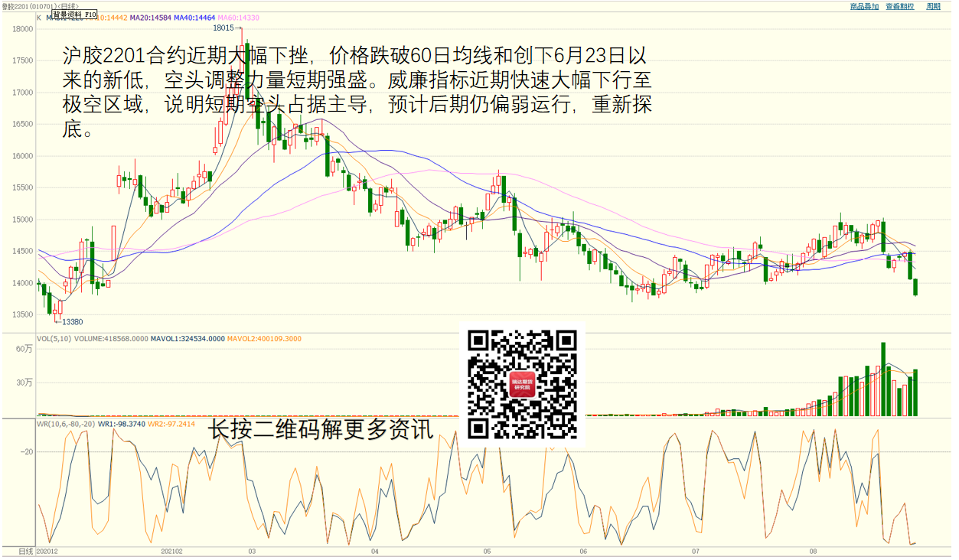Open the 查看期权 link
The image size is (959, 560).
pos(899,6)
